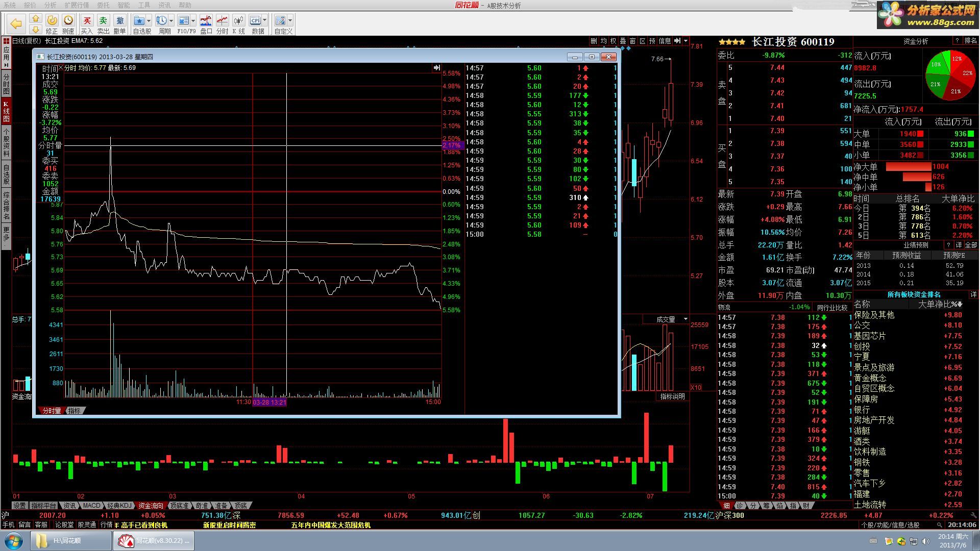Expand the 周期 dropdown arrow
The height and width of the screenshot is (551, 980).
[171, 20]
